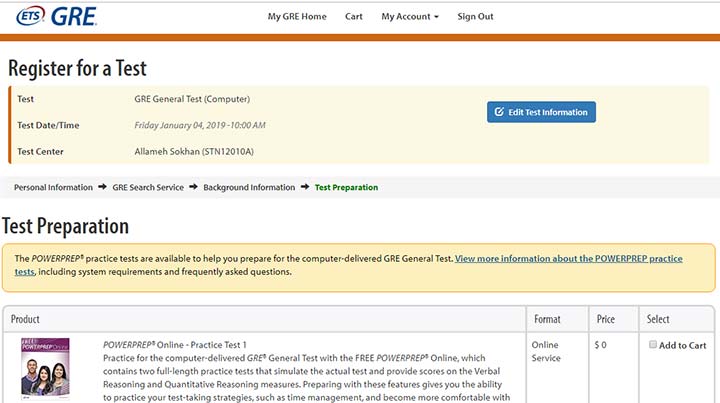Go to Personal Information step

(53, 187)
